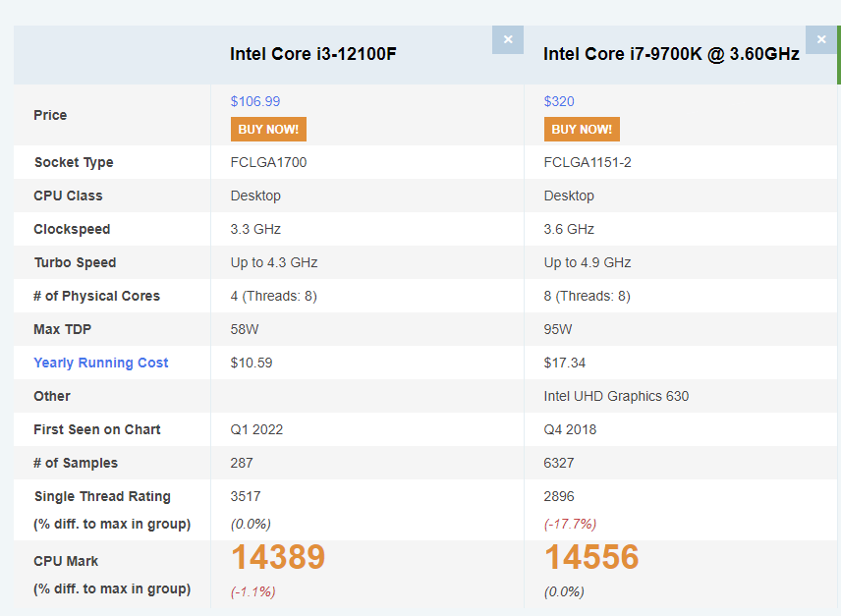Click the 14389 CPU Mark score

click(x=278, y=557)
